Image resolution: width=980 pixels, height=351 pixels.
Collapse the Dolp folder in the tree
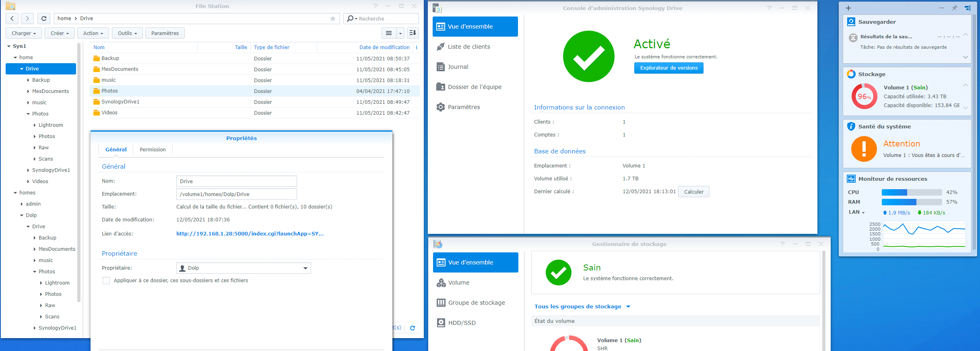[22, 215]
